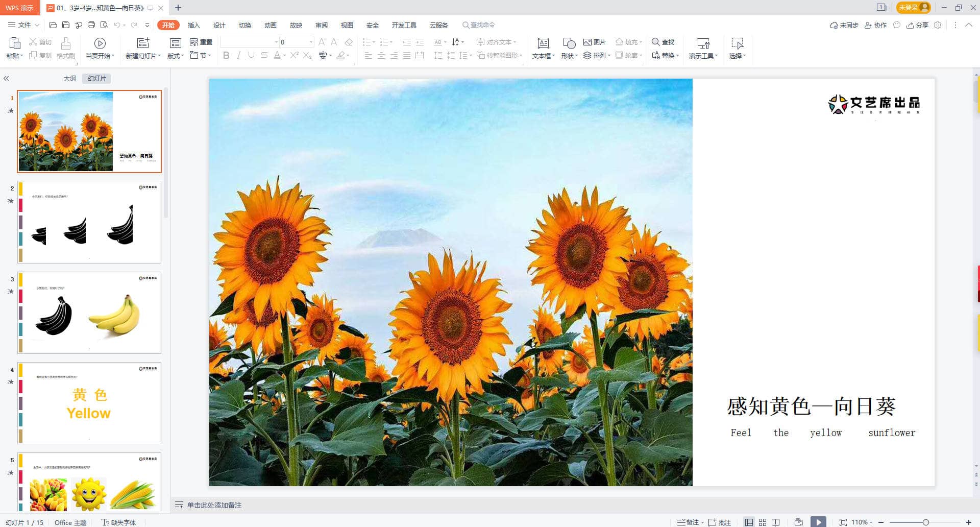The width and height of the screenshot is (980, 527).
Task: Select slide 3 thumbnail with bananas
Action: (89, 313)
